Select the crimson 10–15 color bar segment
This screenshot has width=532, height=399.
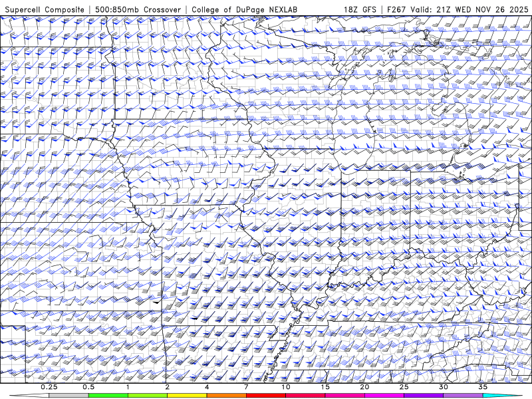[305, 396]
